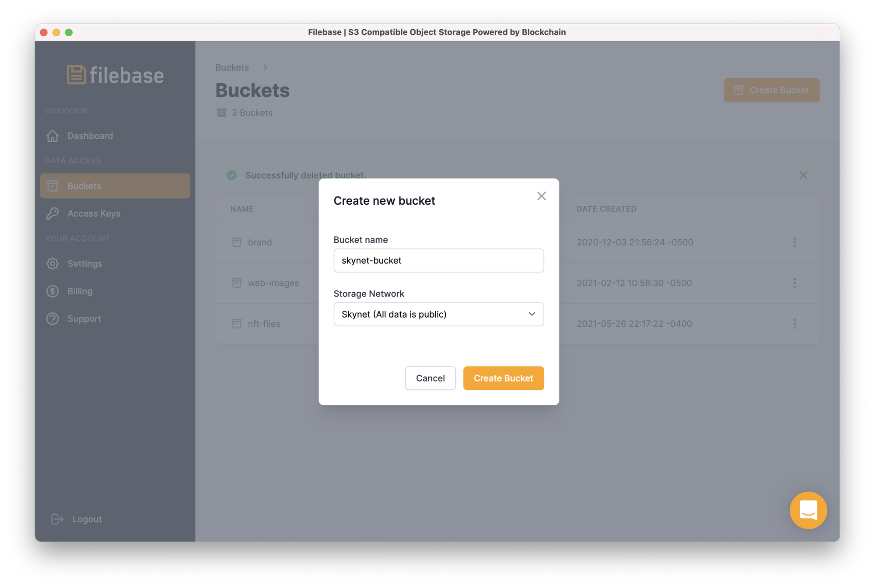The width and height of the screenshot is (875, 588).
Task: Click the Buckets page heading
Action: (252, 90)
